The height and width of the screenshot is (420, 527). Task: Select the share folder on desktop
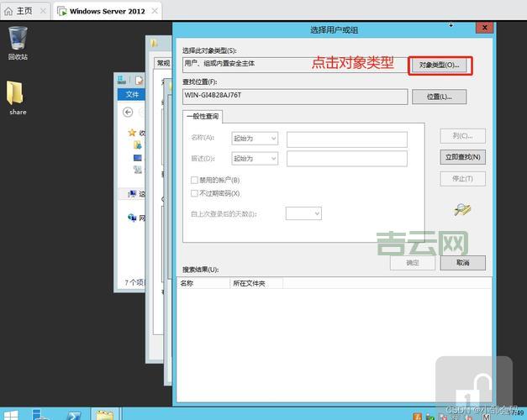click(17, 97)
